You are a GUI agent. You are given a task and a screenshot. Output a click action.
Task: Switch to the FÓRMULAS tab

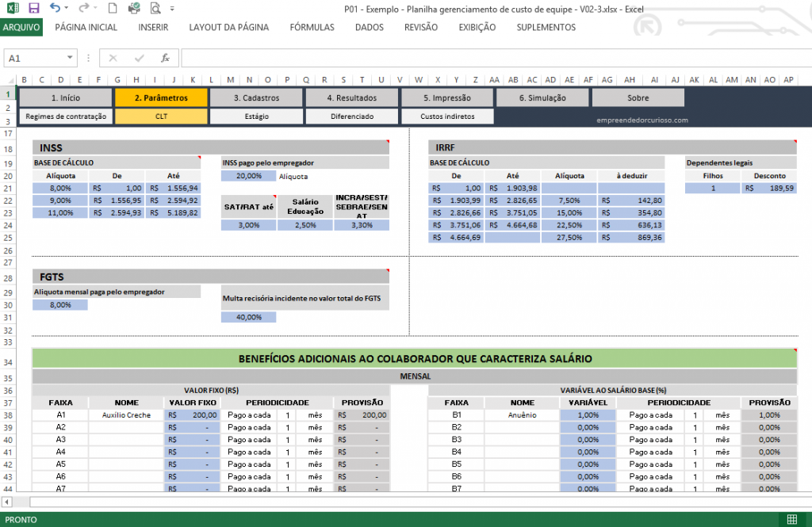[312, 28]
